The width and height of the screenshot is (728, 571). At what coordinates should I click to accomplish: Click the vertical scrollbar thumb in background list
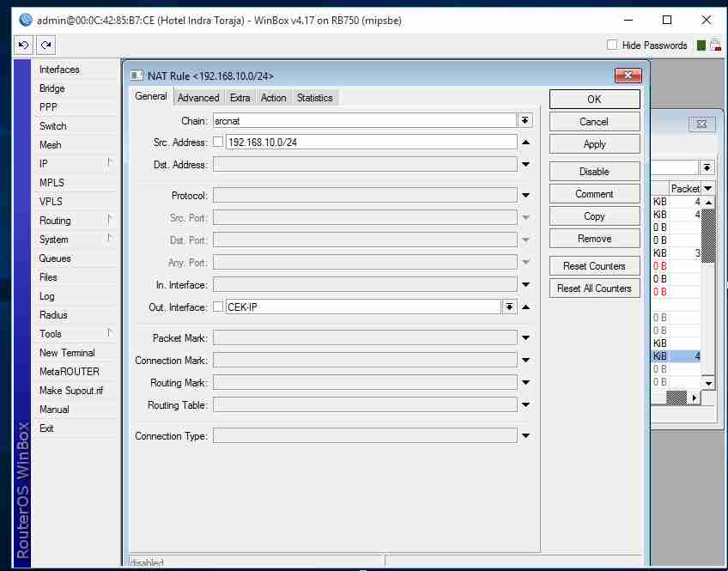707,236
